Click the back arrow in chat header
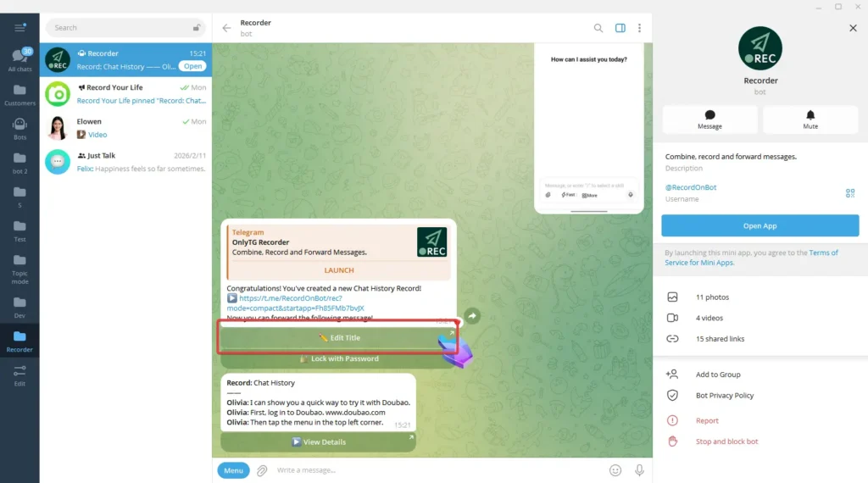Screen dimensions: 868x483 226,28
